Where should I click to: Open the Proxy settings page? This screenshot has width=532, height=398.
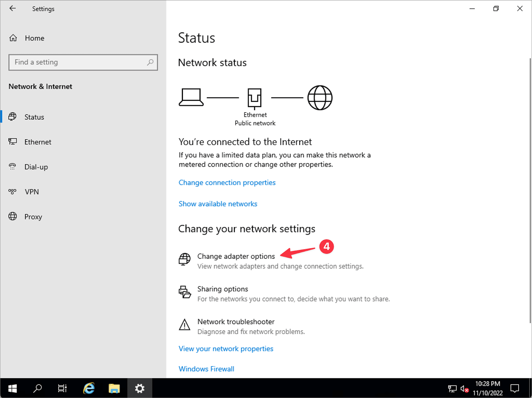tap(33, 217)
